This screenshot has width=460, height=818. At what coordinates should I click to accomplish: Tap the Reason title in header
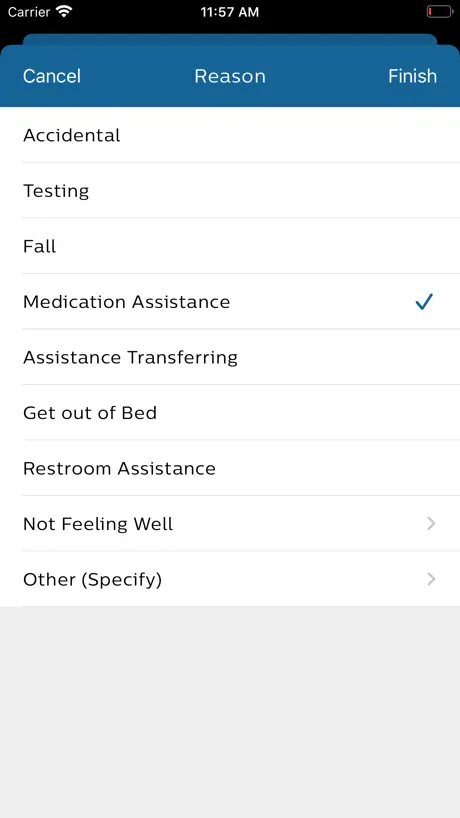pos(230,76)
